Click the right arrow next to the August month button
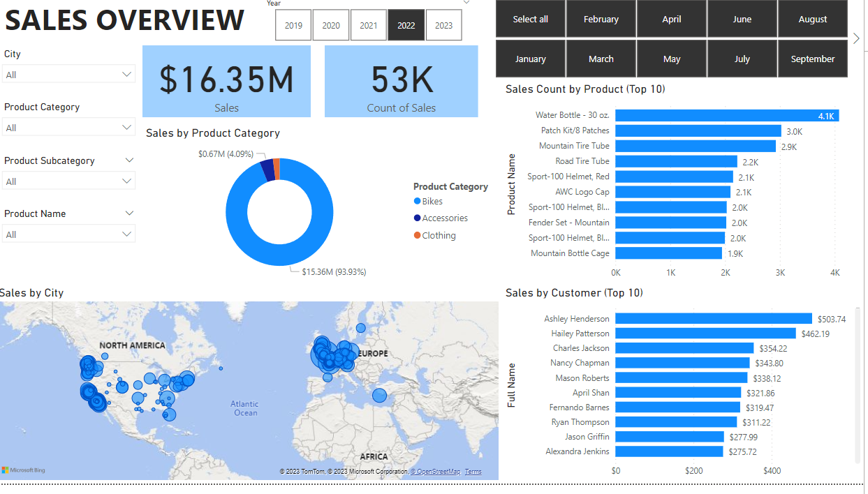The width and height of the screenshot is (868, 494). (857, 38)
